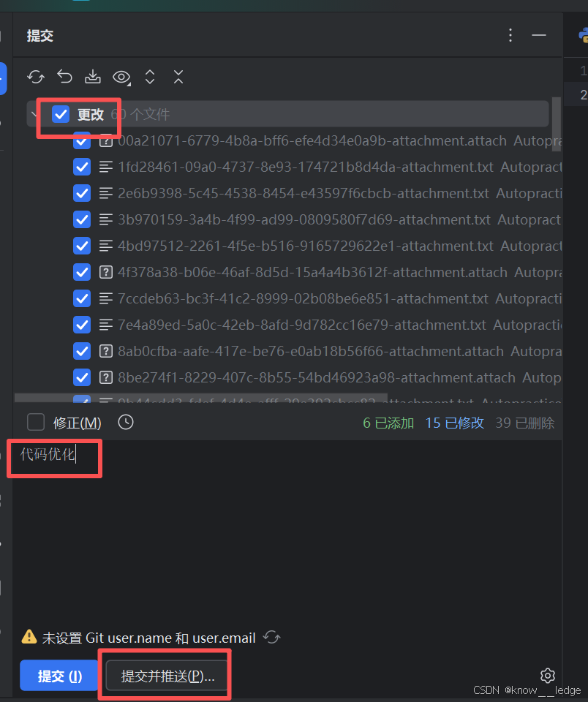Uncheck the file 1fd28461-09a0 attachment.txt
The width and height of the screenshot is (588, 702).
[82, 167]
